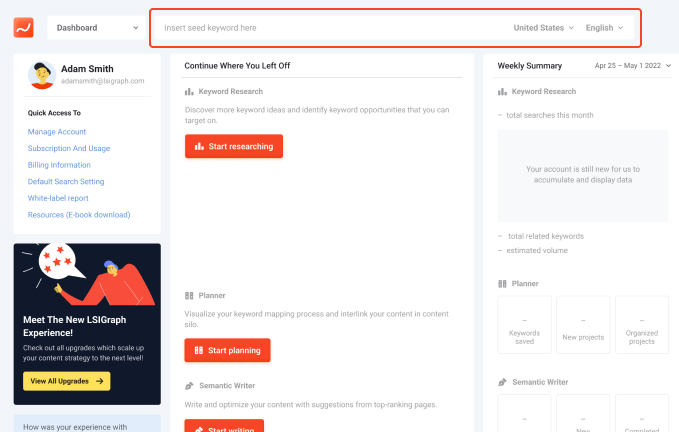
Task: Select the Keywords saved card
Action: point(524,325)
